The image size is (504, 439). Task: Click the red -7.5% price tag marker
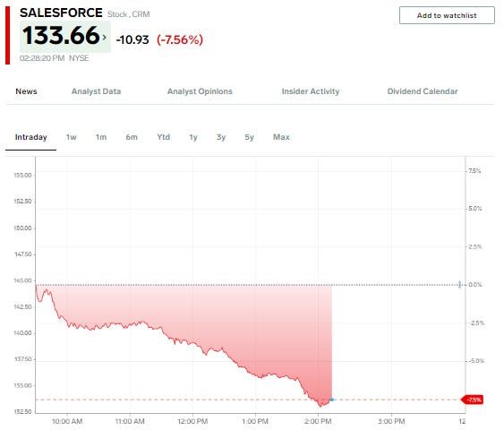point(472,400)
